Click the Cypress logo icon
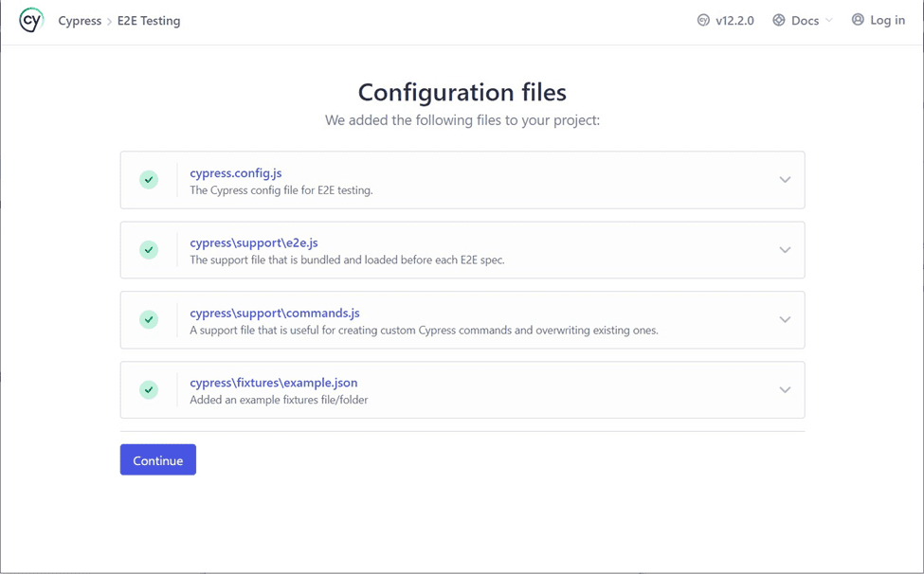Viewport: 924px width, 574px height. [x=31, y=20]
